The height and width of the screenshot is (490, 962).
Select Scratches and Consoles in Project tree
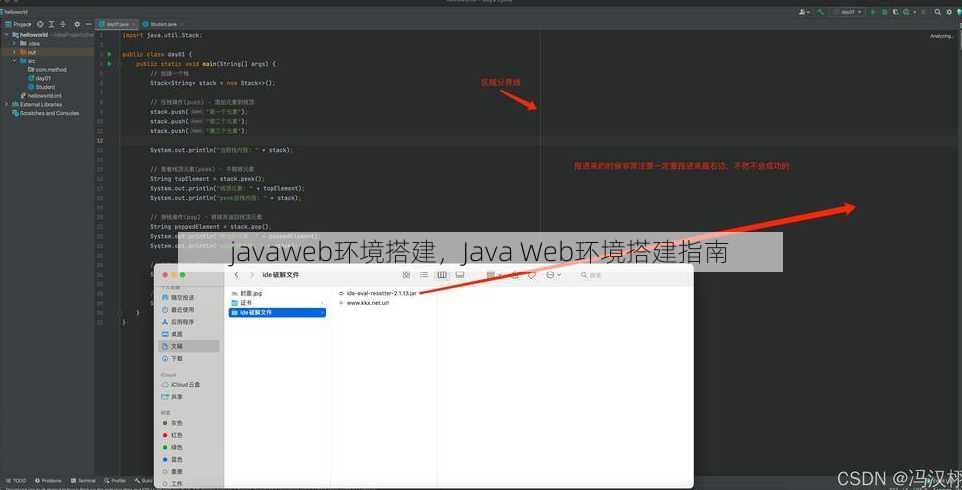[45, 113]
